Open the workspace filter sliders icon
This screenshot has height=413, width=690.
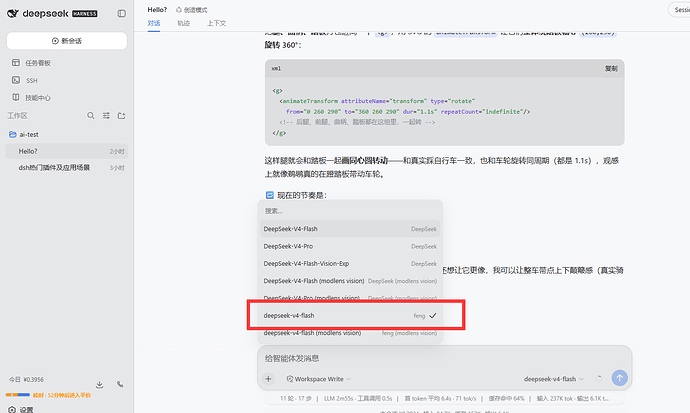[x=106, y=116]
